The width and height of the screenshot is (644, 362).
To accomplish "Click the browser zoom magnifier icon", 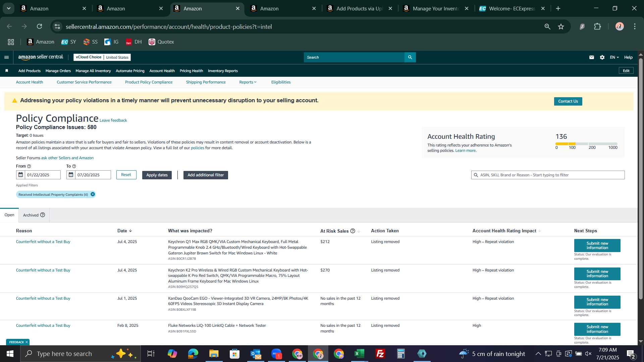I will coord(547,26).
